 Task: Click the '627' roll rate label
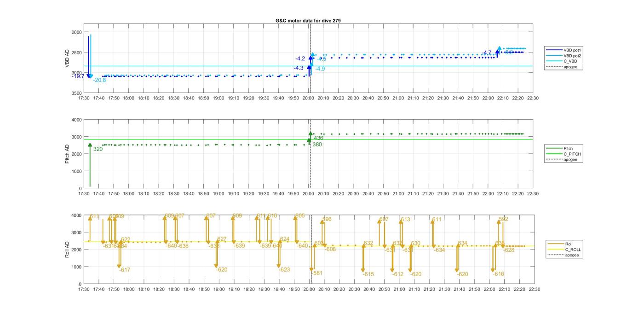point(222,239)
